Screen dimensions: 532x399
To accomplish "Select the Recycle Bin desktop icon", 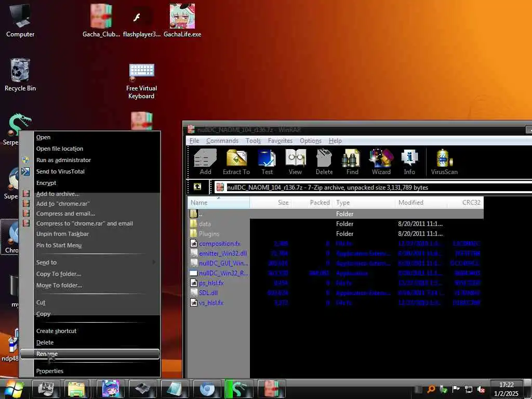I will [20, 75].
